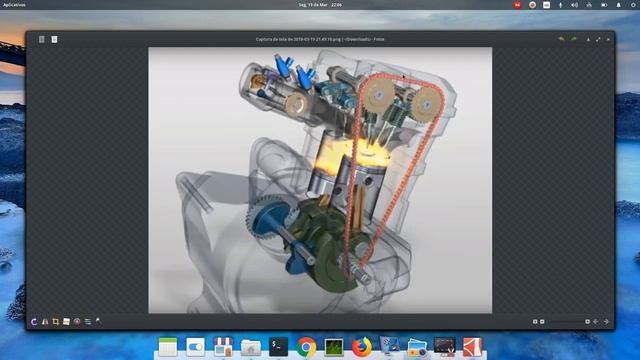This screenshot has height=360, width=640.
Task: Open the notifications bell indicator
Action: coord(619,5)
